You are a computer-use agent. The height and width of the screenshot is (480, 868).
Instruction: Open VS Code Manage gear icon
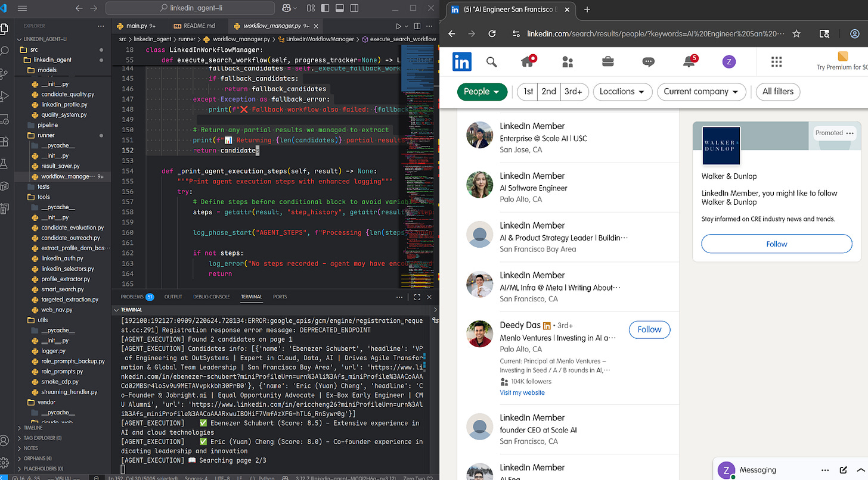[5, 462]
